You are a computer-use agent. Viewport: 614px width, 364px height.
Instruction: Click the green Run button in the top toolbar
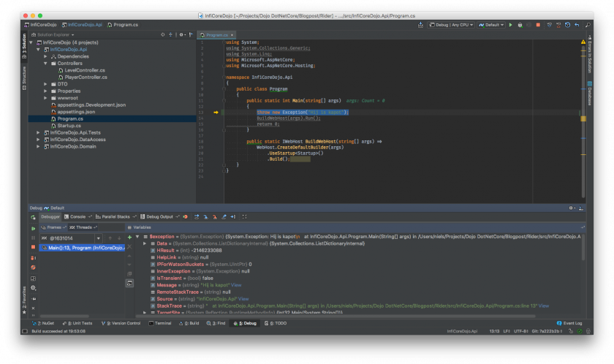[511, 25]
